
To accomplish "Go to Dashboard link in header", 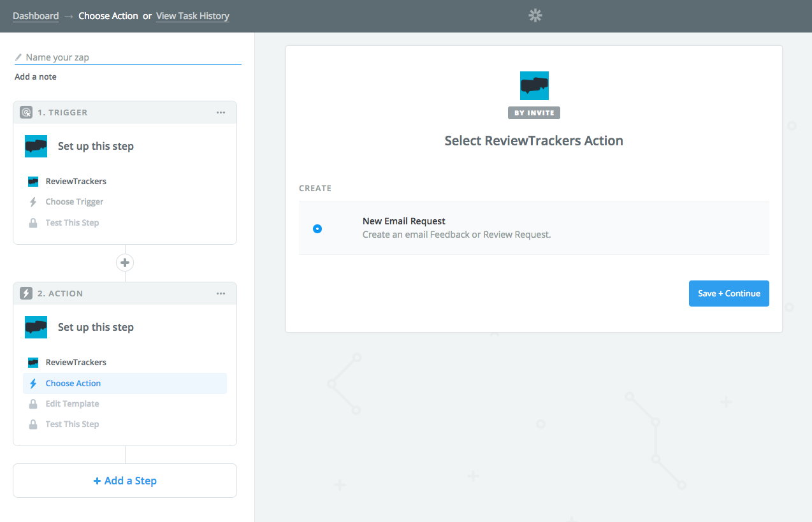I will (x=36, y=16).
